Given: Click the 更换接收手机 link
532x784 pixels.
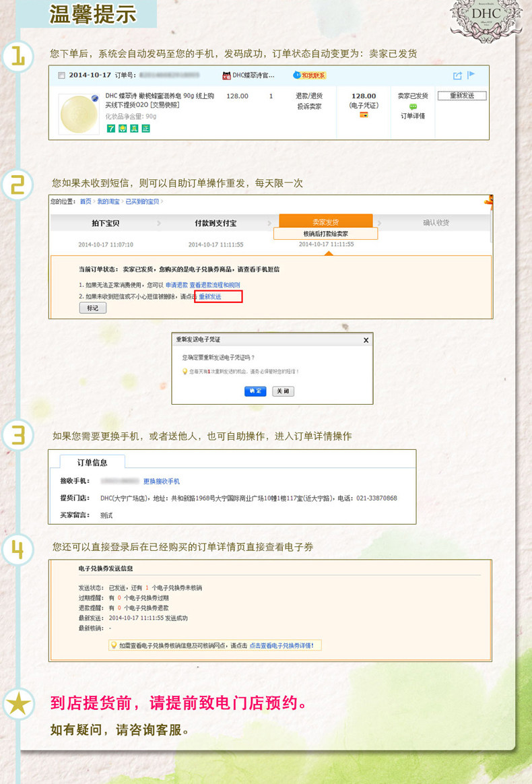Looking at the screenshot, I should (162, 481).
